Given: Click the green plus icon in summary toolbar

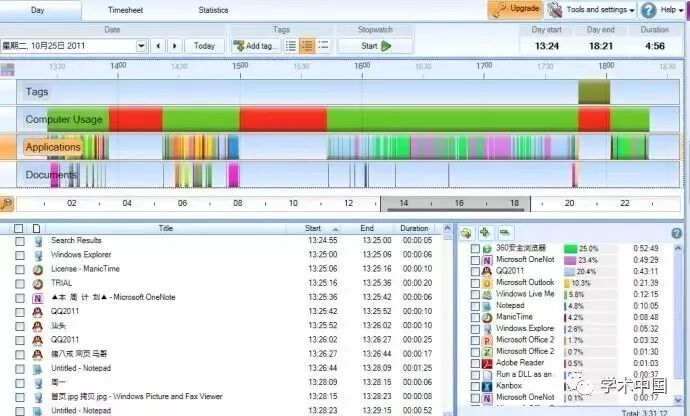Looking at the screenshot, I should tap(485, 232).
